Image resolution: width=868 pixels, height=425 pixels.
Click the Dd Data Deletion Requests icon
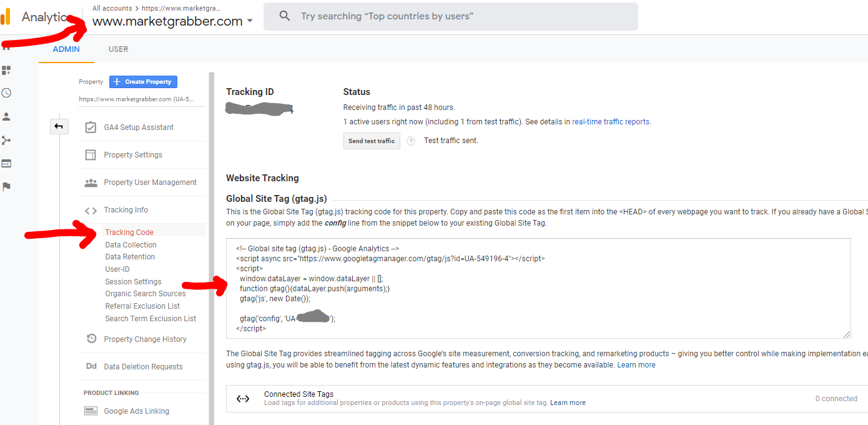point(91,367)
